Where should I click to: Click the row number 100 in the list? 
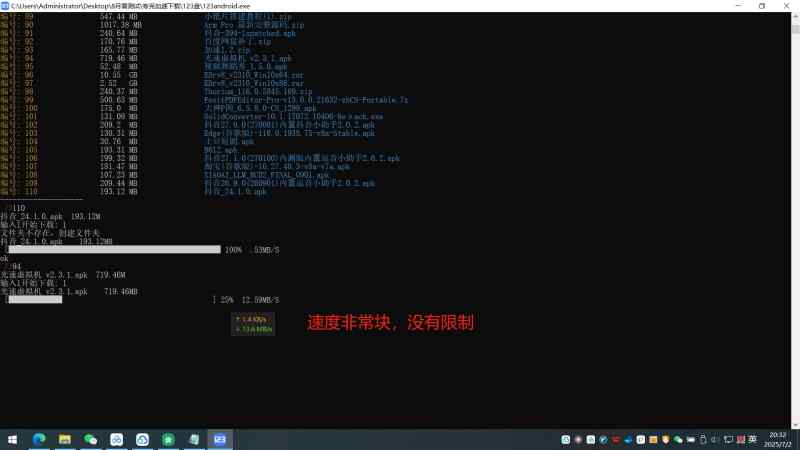31,108
